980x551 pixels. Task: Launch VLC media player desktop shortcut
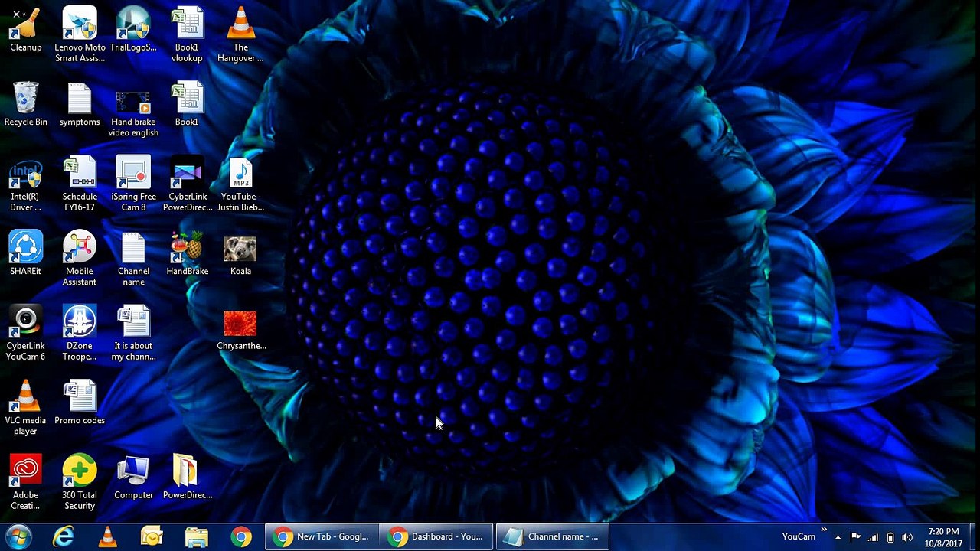(x=25, y=408)
